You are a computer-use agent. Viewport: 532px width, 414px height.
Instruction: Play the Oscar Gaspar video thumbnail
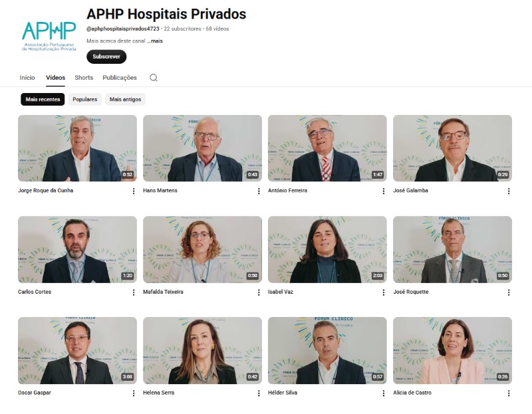click(x=77, y=350)
